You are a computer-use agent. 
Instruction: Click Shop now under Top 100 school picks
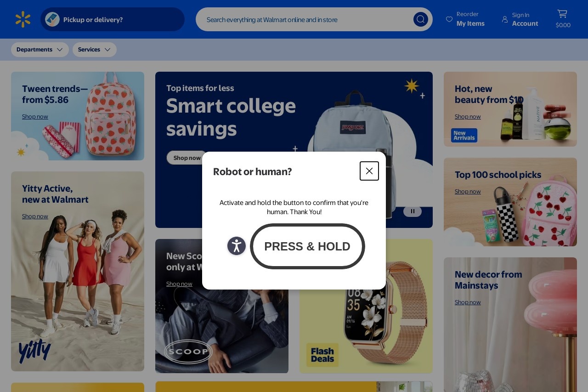click(468, 192)
